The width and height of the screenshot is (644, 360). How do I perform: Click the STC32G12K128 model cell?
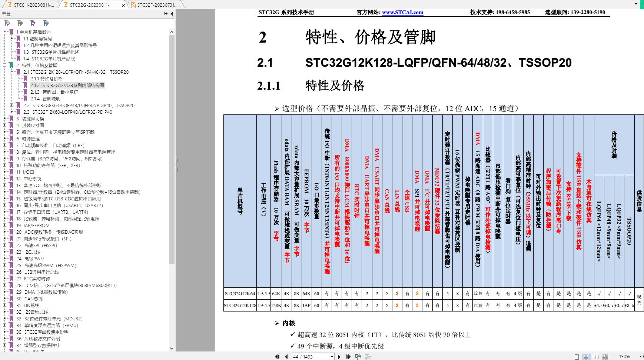(240, 306)
